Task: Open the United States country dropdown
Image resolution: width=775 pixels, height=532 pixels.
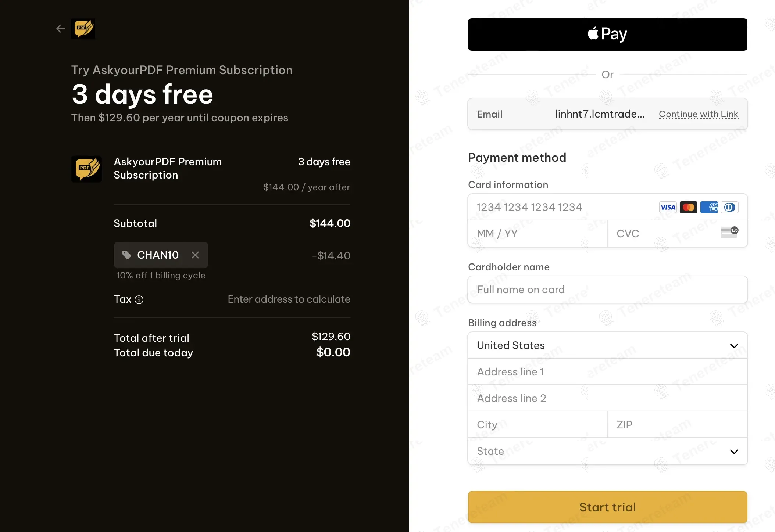Action: 607,345
